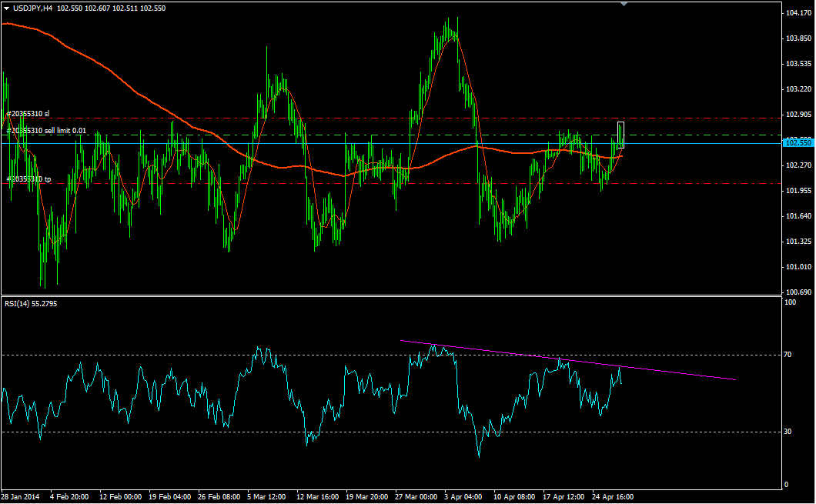Click the 19 Feb 04:00 time label
Viewport: 816px width, 504px height.
169,497
